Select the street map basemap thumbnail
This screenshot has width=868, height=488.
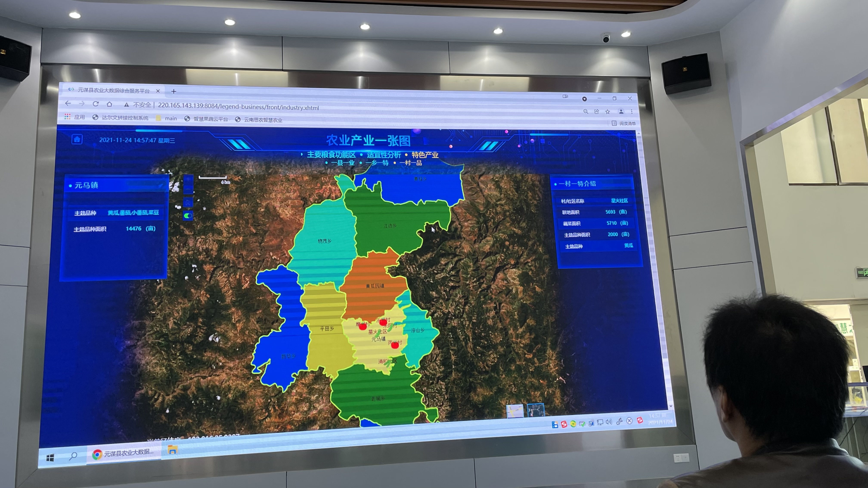[515, 411]
